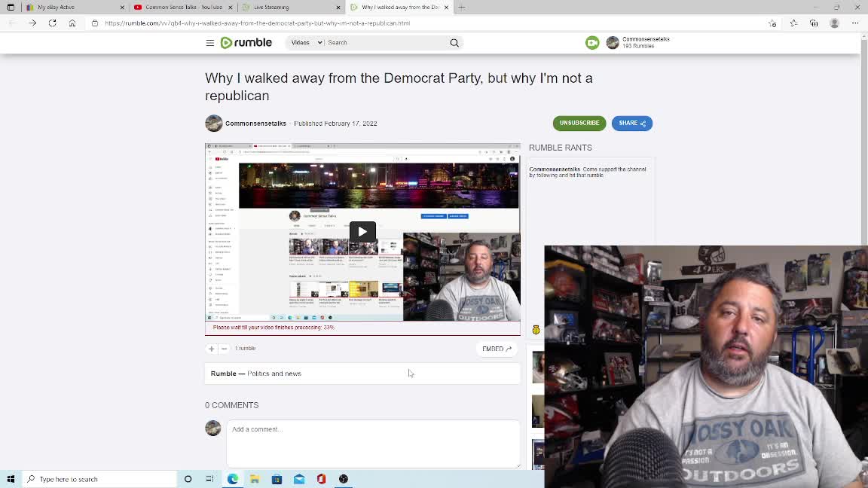868x488 pixels.
Task: Open Microsoft Store from taskbar
Action: (277, 479)
